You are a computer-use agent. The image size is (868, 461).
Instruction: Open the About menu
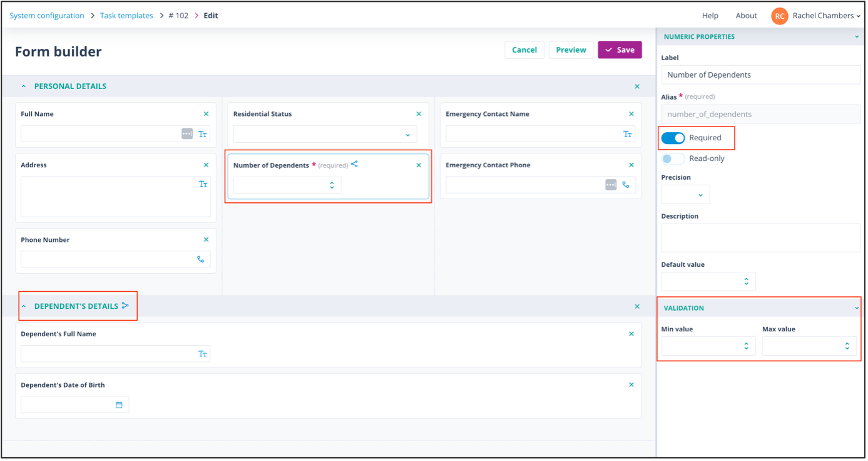click(746, 16)
